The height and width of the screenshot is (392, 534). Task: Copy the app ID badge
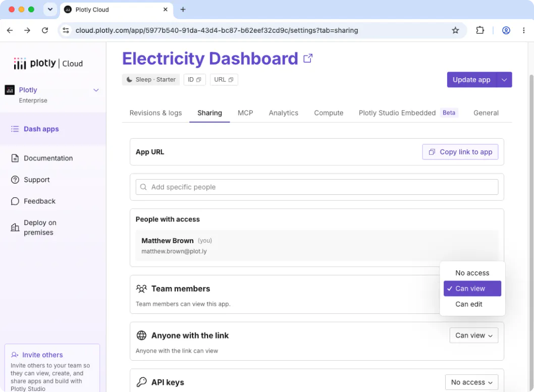coord(194,80)
